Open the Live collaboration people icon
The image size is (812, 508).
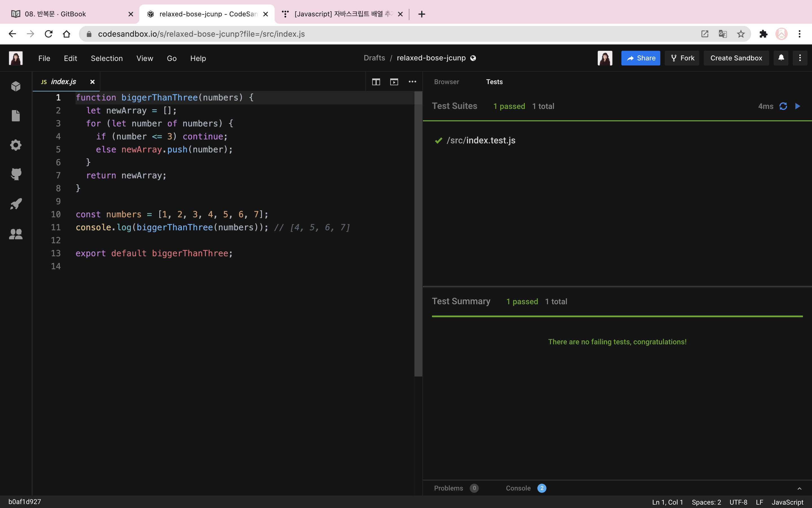tap(16, 234)
